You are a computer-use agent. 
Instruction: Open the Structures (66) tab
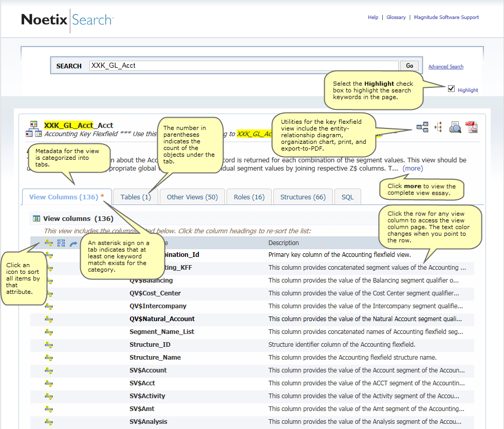click(303, 197)
